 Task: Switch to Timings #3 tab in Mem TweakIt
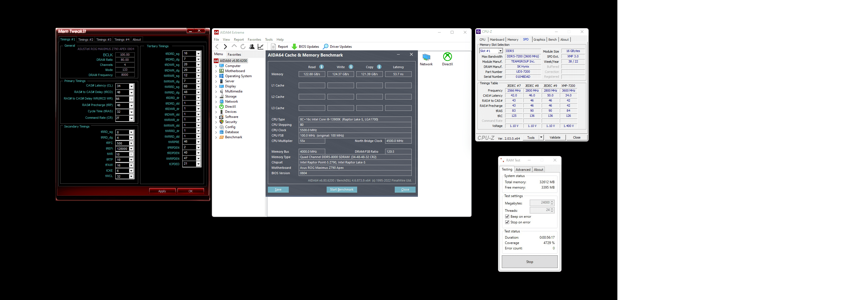point(104,39)
